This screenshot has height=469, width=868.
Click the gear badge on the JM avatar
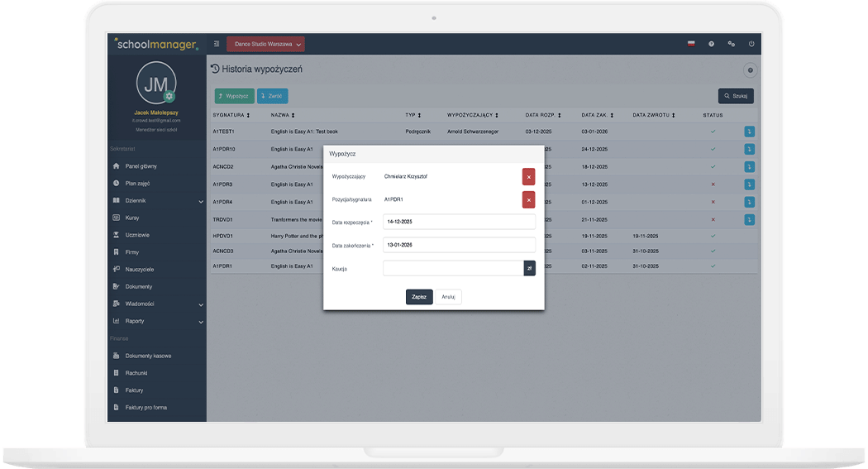(x=169, y=97)
